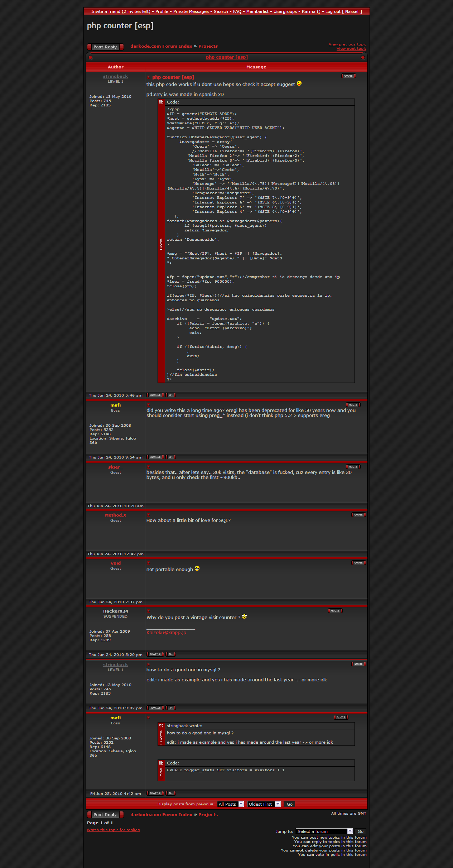
Task: Follow the 'View previous topic' link
Action: [x=347, y=44]
